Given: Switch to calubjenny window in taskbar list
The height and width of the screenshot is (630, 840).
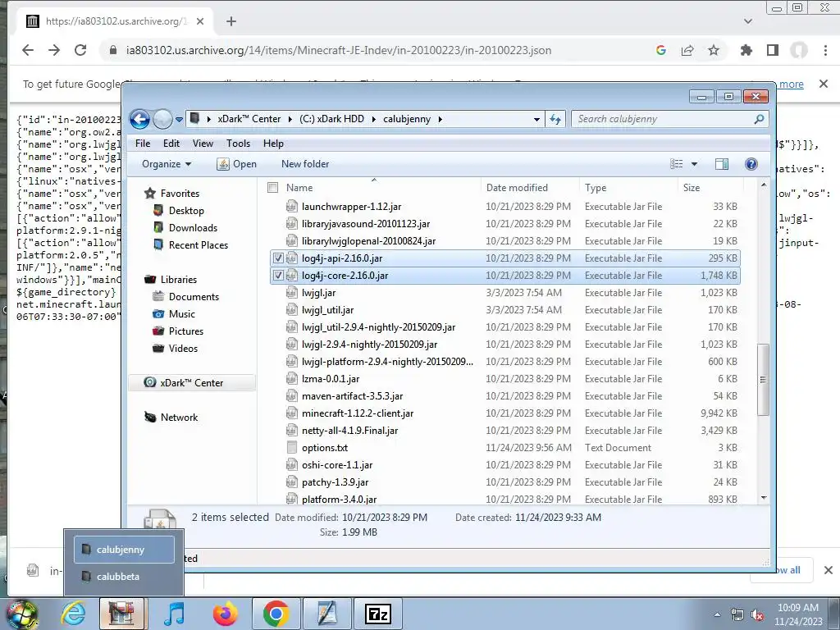Looking at the screenshot, I should 125,549.
